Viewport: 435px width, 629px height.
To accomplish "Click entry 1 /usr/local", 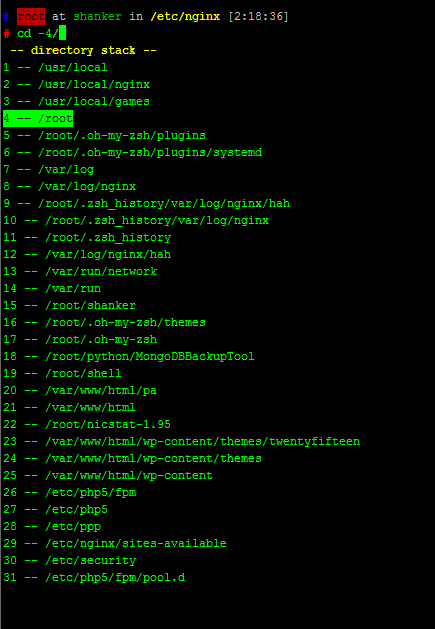I will pos(55,67).
